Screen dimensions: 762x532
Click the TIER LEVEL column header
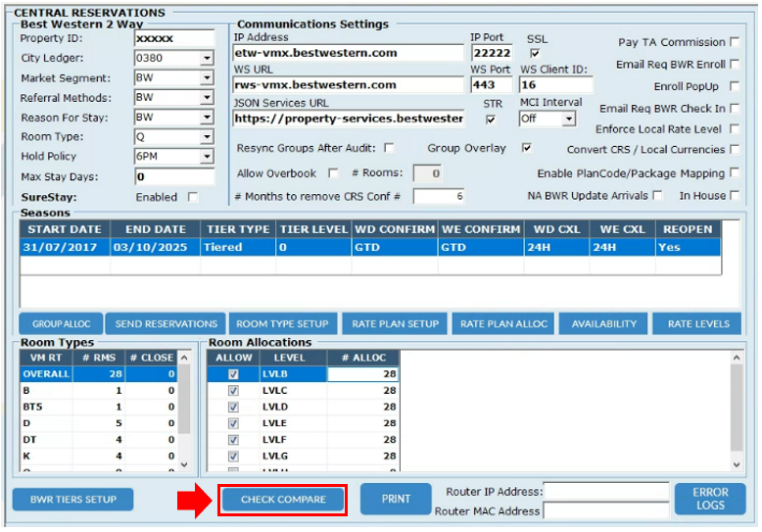coord(313,229)
